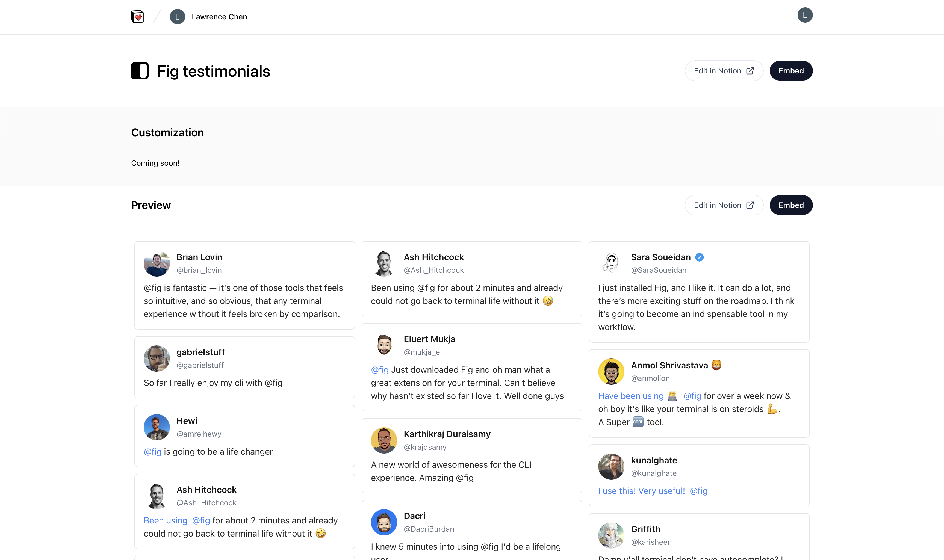The width and height of the screenshot is (944, 560).
Task: Click Preview section Edit in Notion button
Action: [724, 205]
